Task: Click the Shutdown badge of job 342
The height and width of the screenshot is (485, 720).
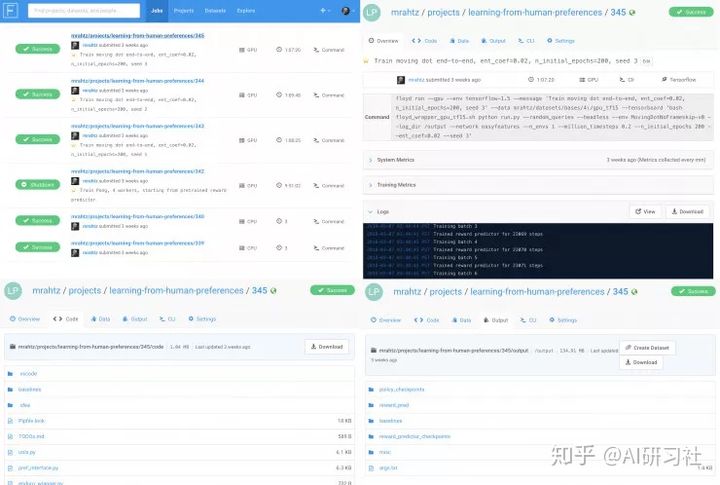Action: [38, 185]
